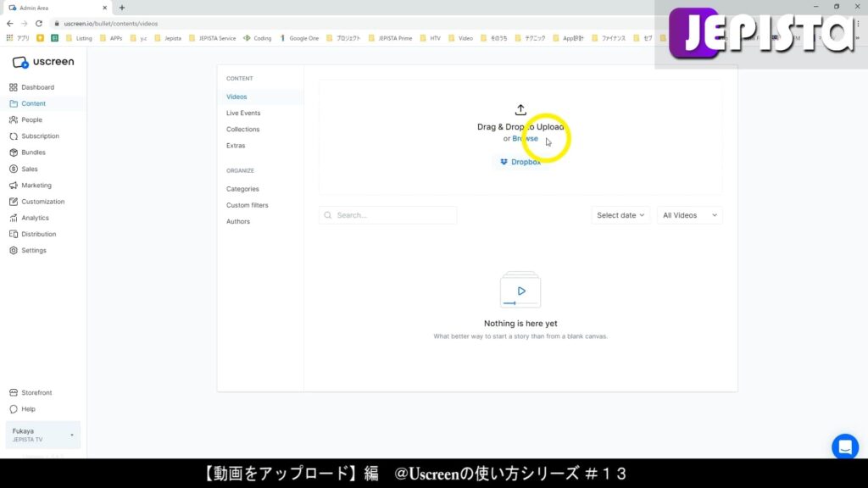
Task: Open the JEPISTA Service bookmark folder
Action: pos(213,38)
